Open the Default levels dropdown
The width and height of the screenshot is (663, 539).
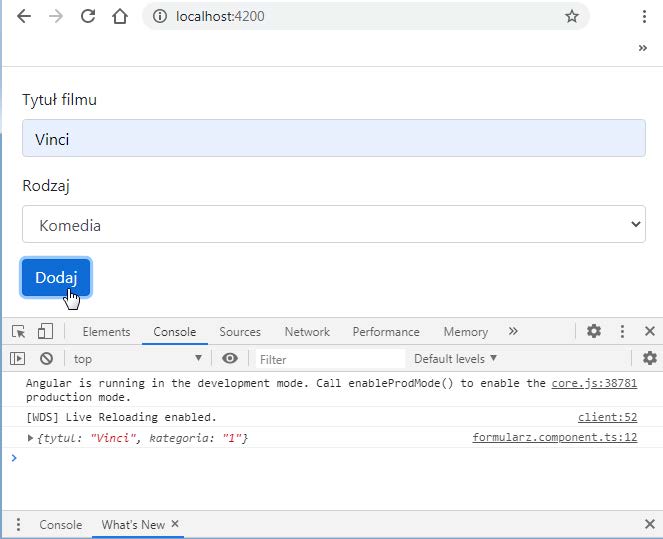click(455, 359)
